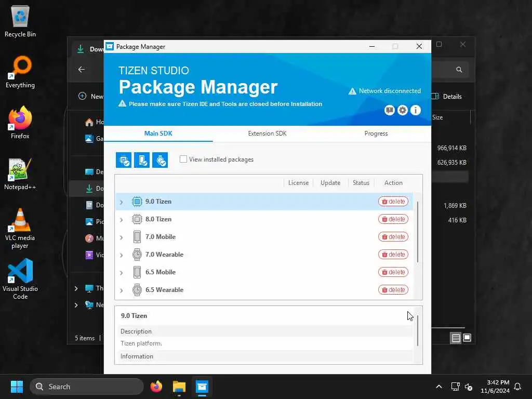
Task: Select the Visual Studio Code desktop shortcut
Action: pos(20,280)
